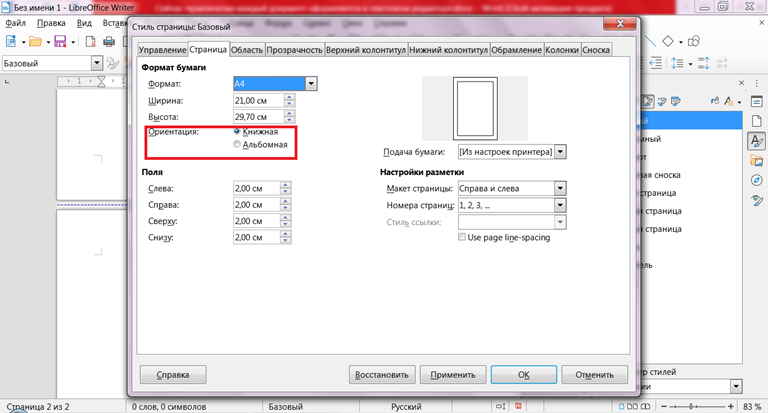Select multiple-page view icon in status bar
Image resolution: width=768 pixels, height=413 pixels.
[632, 406]
